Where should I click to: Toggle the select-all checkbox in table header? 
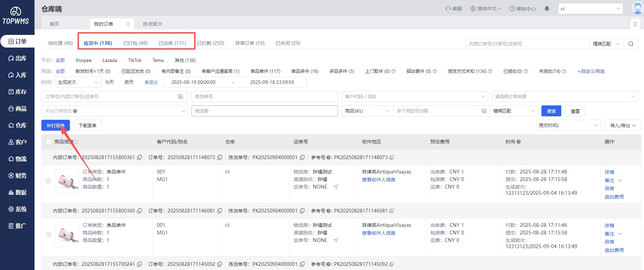point(49,142)
